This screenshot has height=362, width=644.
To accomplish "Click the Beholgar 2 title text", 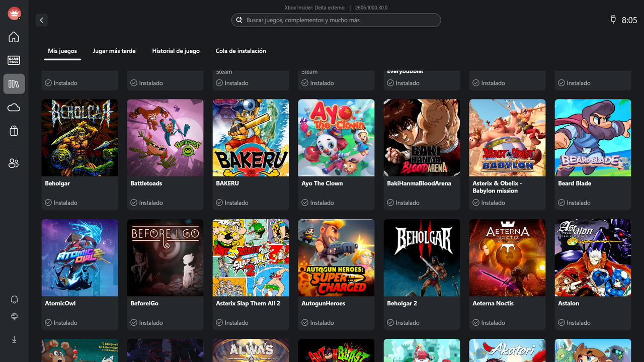I will 402,304.
